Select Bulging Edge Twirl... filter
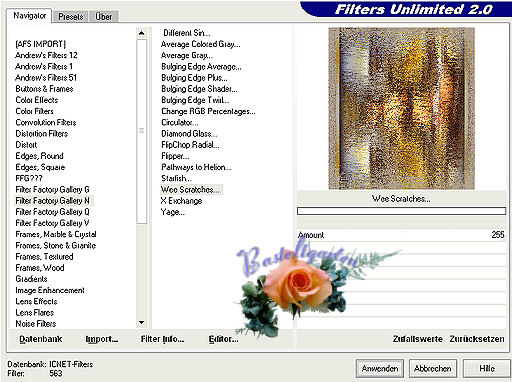The width and height of the screenshot is (512, 382). coord(195,100)
